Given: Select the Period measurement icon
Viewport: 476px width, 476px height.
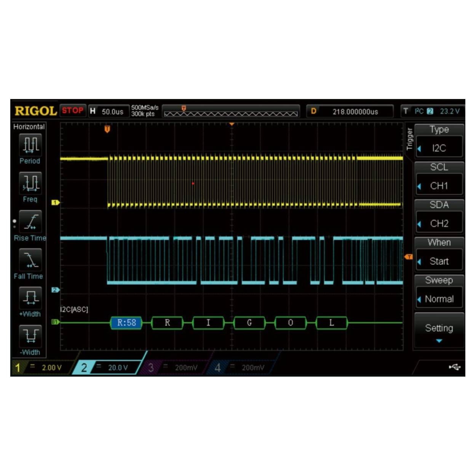Looking at the screenshot, I should point(30,145).
